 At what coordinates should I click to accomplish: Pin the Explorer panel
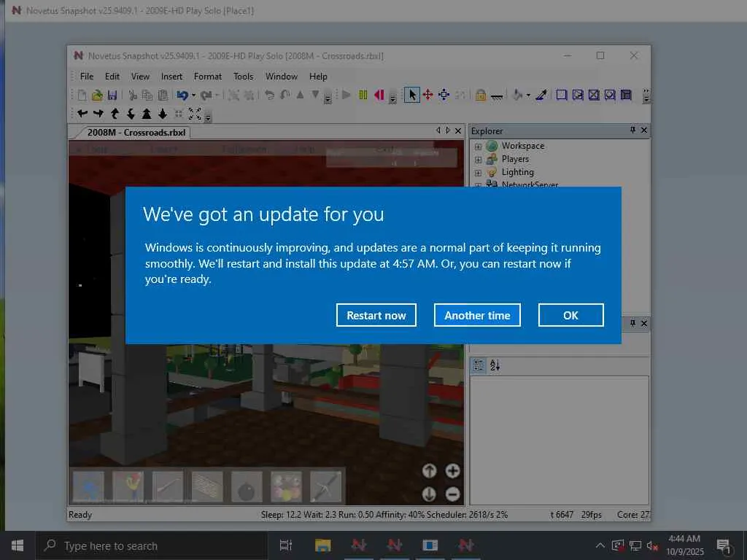coord(632,130)
